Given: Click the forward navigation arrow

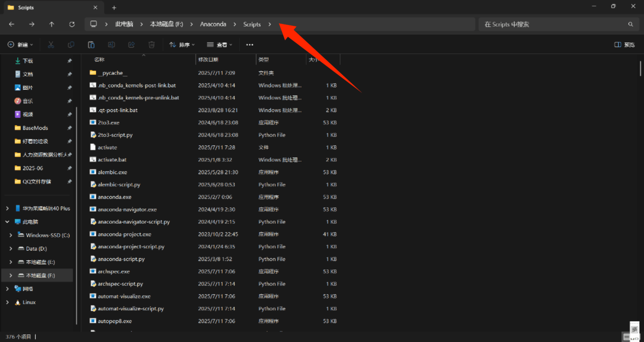Looking at the screenshot, I should pyautogui.click(x=32, y=24).
